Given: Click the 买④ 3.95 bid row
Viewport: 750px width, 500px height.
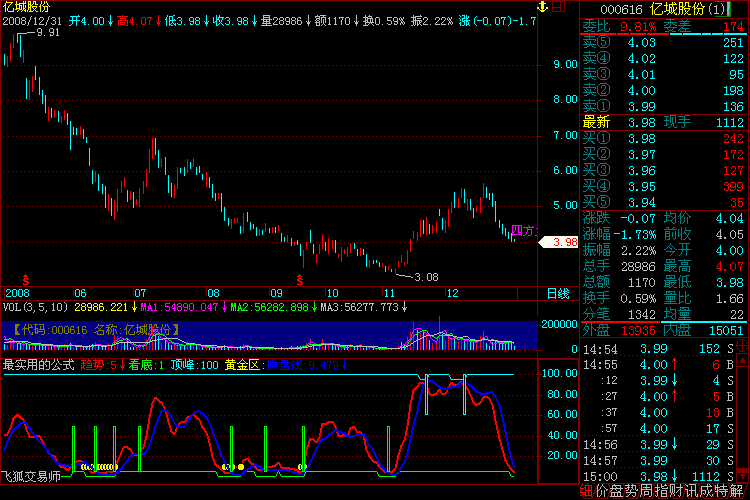Looking at the screenshot, I should coord(663,187).
